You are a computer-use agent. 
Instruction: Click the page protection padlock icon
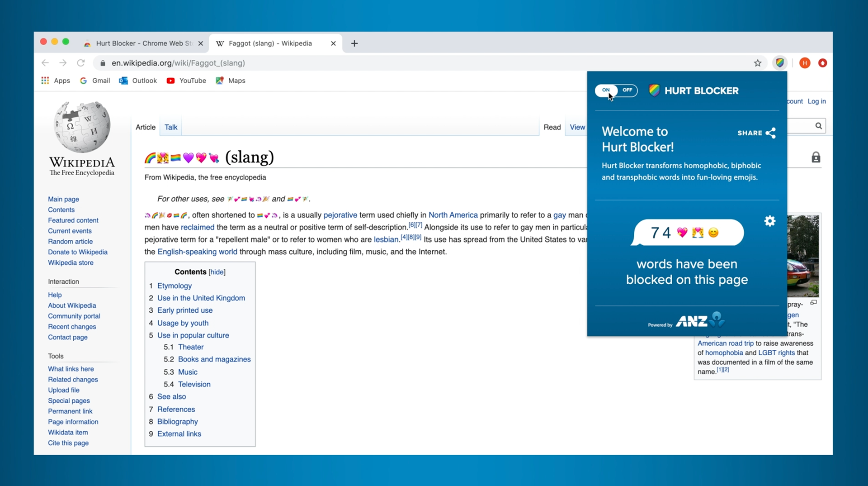point(816,157)
